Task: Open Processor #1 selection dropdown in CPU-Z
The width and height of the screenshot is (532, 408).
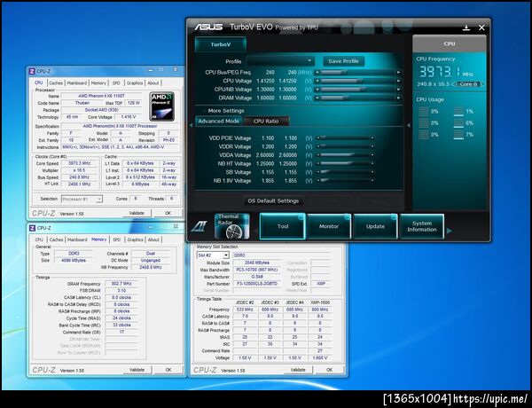Action: (82, 199)
